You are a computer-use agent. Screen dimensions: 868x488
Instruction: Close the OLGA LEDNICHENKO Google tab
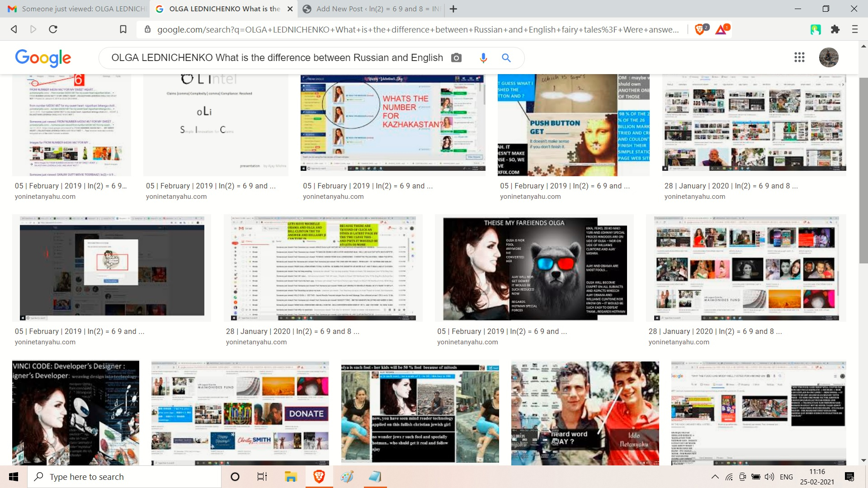pos(290,9)
